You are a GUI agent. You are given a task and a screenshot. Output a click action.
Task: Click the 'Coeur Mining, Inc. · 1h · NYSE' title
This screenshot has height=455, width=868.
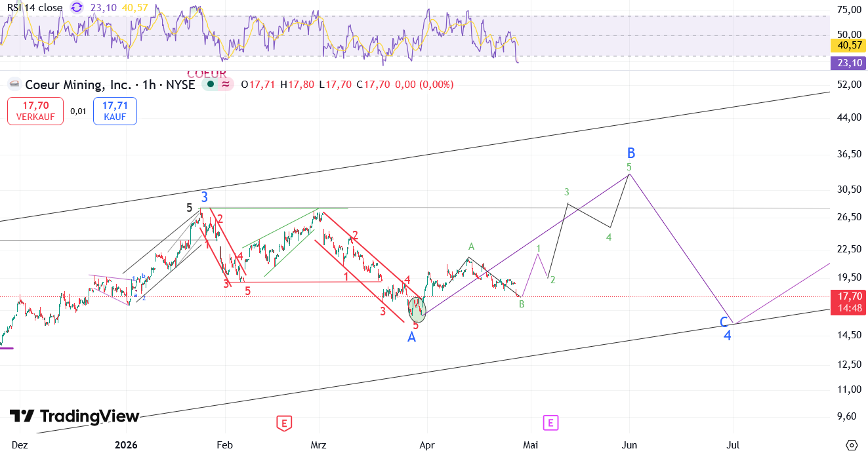coord(110,85)
